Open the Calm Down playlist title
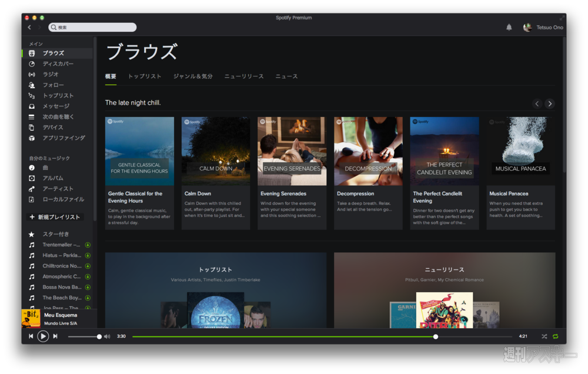 pos(198,193)
